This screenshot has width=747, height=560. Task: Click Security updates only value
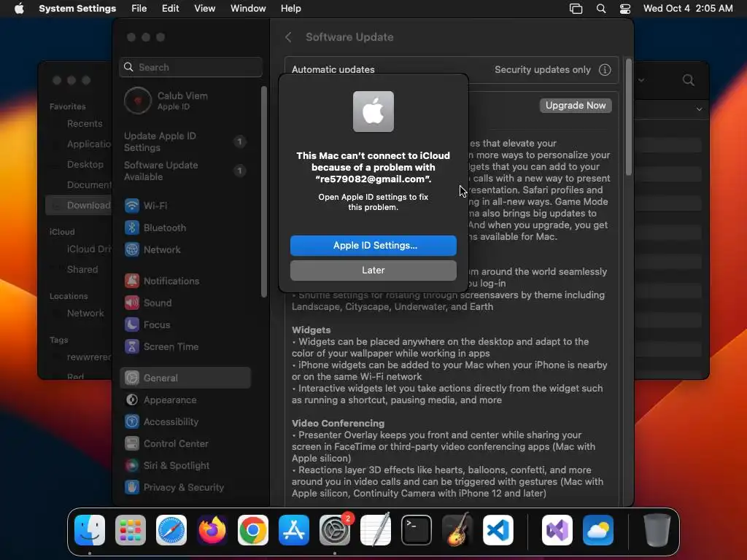542,70
